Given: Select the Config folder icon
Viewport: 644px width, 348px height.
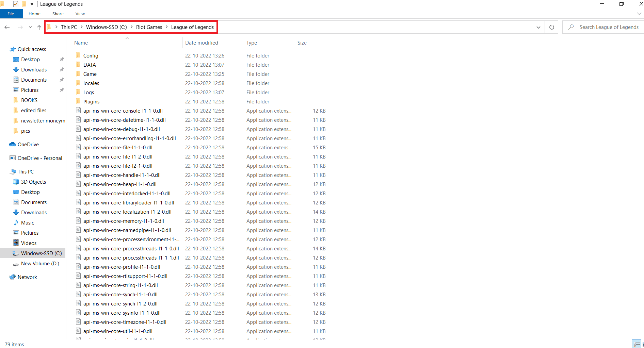Looking at the screenshot, I should pyautogui.click(x=78, y=55).
